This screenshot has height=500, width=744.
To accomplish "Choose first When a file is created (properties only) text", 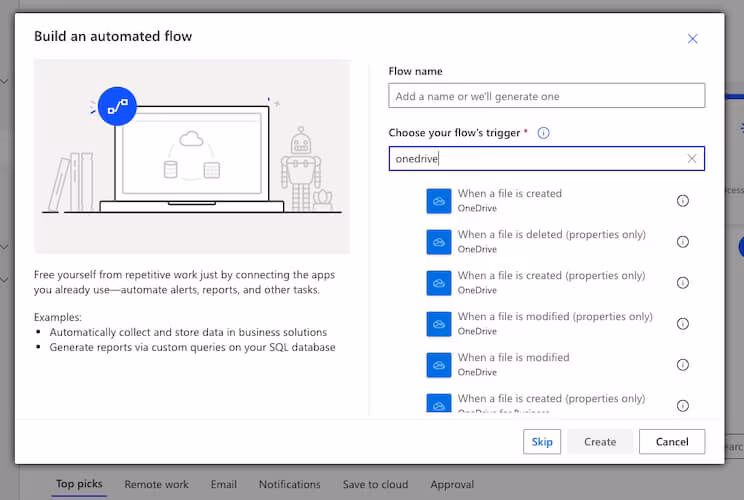I will 551,276.
